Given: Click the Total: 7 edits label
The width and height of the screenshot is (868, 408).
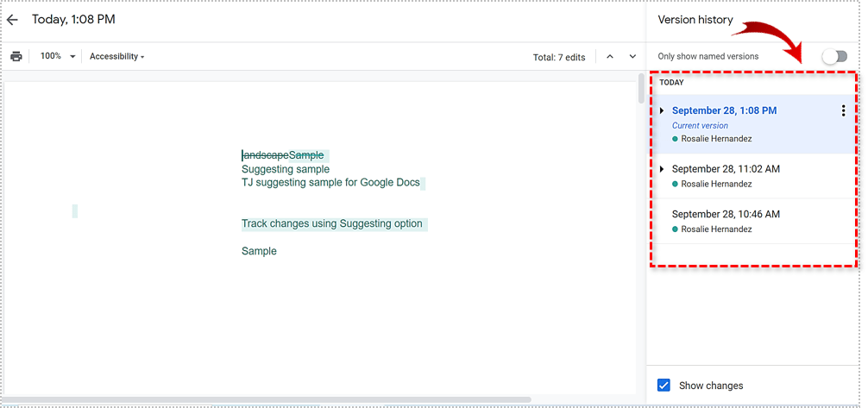Looking at the screenshot, I should pyautogui.click(x=558, y=57).
